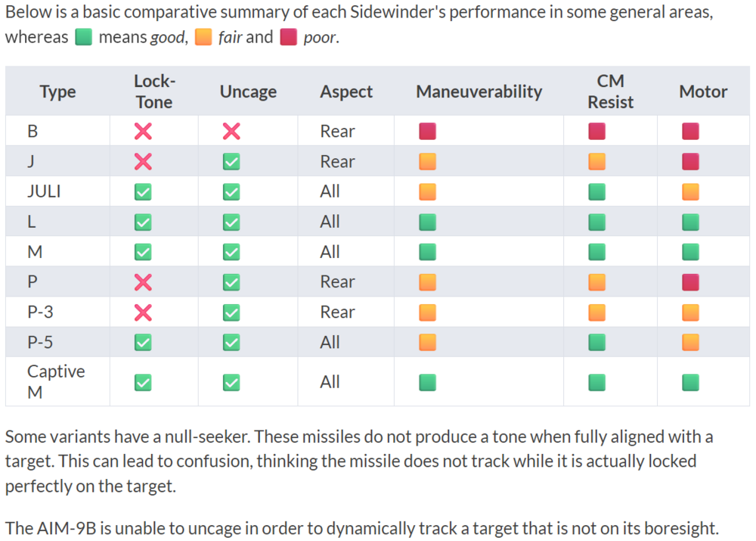Click B row red Maneuverability square
756x541 pixels.
click(x=428, y=132)
